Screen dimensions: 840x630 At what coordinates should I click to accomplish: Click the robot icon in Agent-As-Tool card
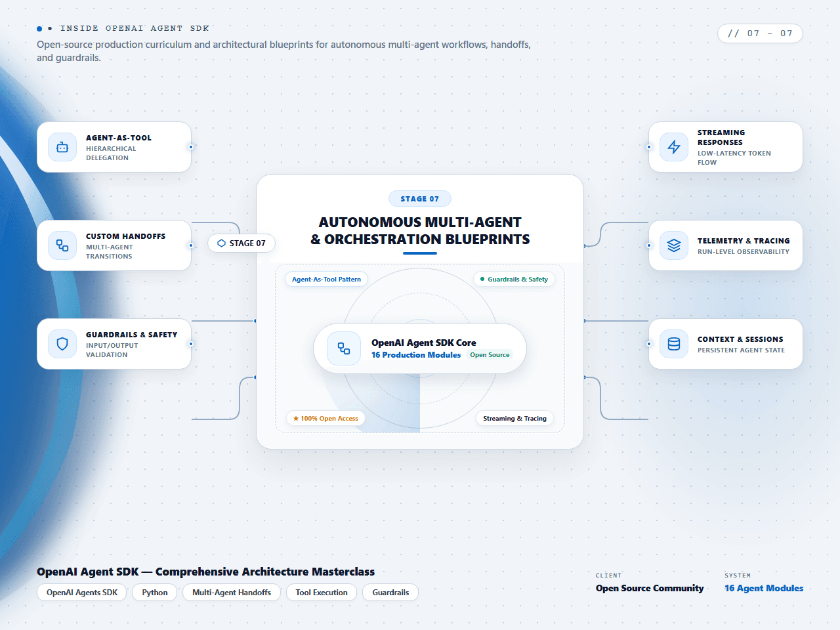point(62,148)
